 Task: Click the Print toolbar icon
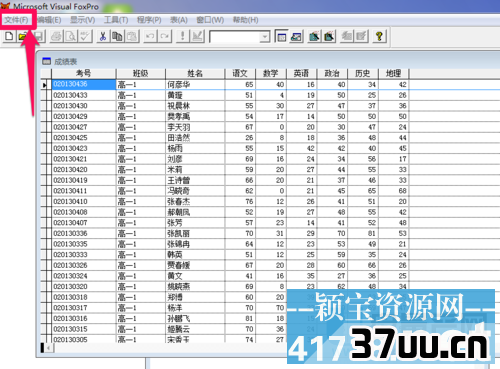56,36
